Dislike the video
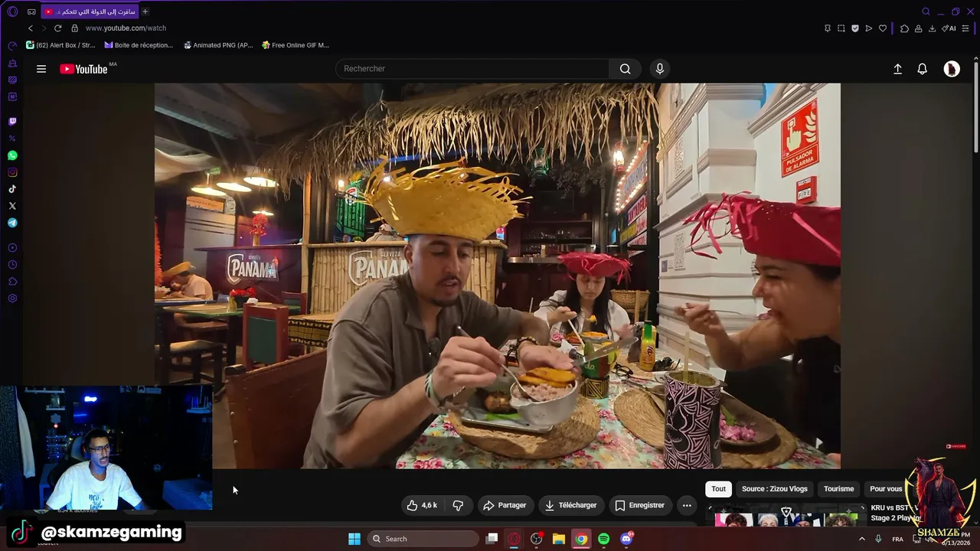Image resolution: width=980 pixels, height=551 pixels. [x=458, y=505]
